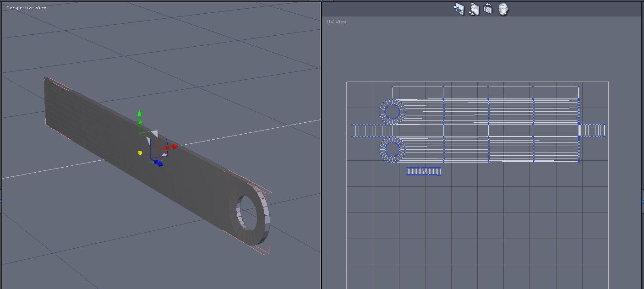The width and height of the screenshot is (644, 289).
Task: Select the upper circular UV island ring
Action: coord(393,112)
